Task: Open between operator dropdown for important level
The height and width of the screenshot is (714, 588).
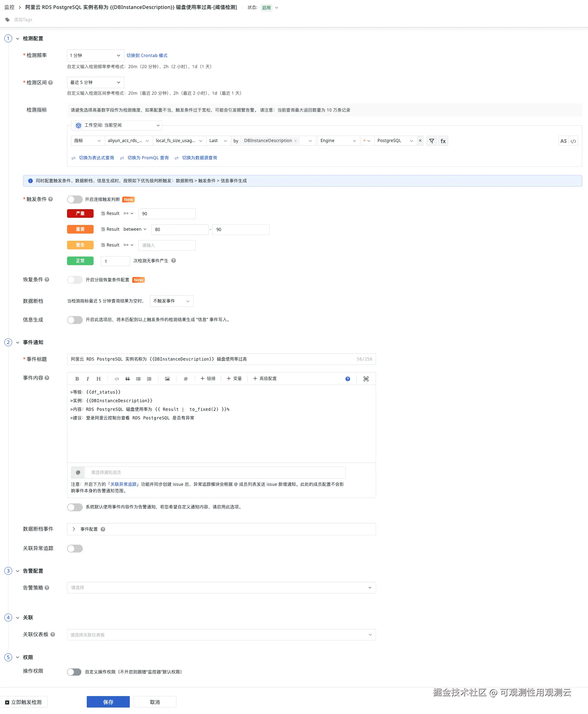Action: pos(135,229)
